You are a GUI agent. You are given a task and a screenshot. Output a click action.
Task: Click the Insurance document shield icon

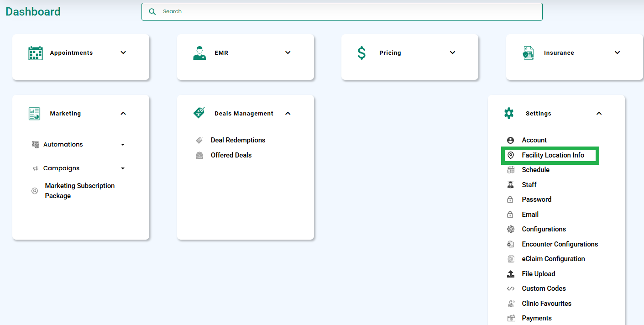click(x=528, y=53)
